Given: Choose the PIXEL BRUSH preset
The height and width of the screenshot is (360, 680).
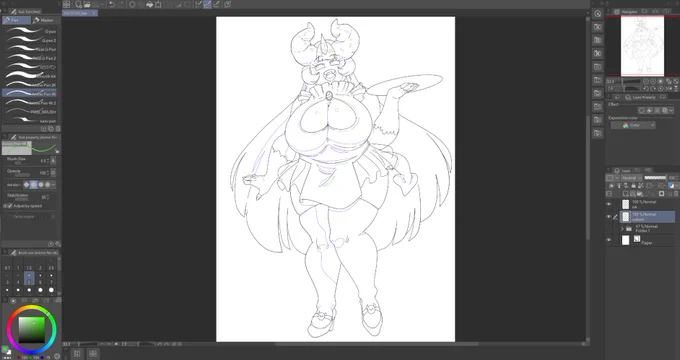Looking at the screenshot, I should [x=30, y=111].
